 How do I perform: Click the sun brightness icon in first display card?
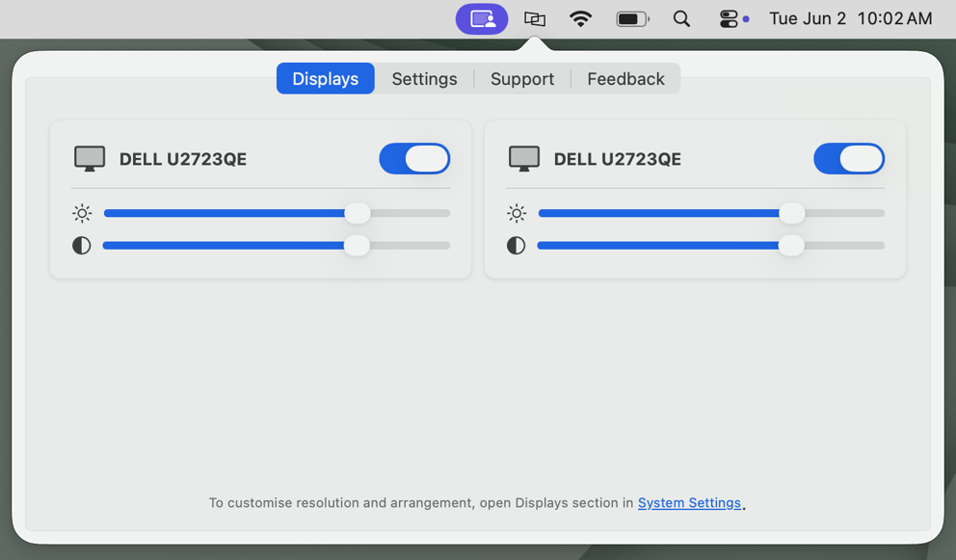point(82,213)
